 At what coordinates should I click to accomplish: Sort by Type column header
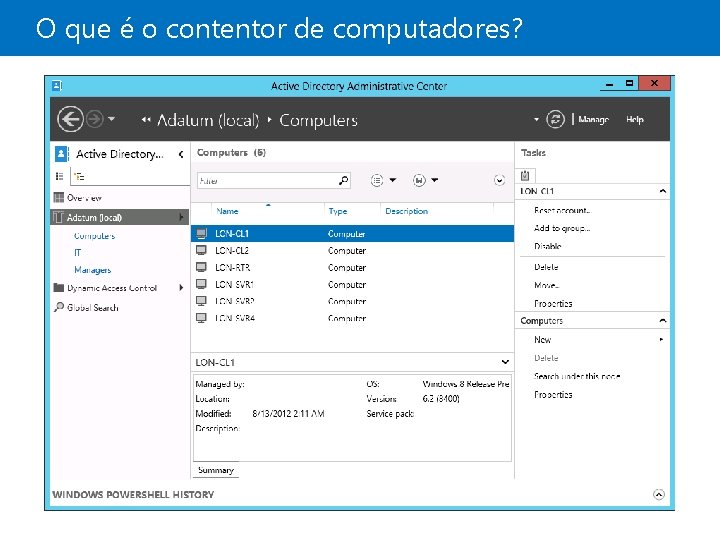click(338, 211)
